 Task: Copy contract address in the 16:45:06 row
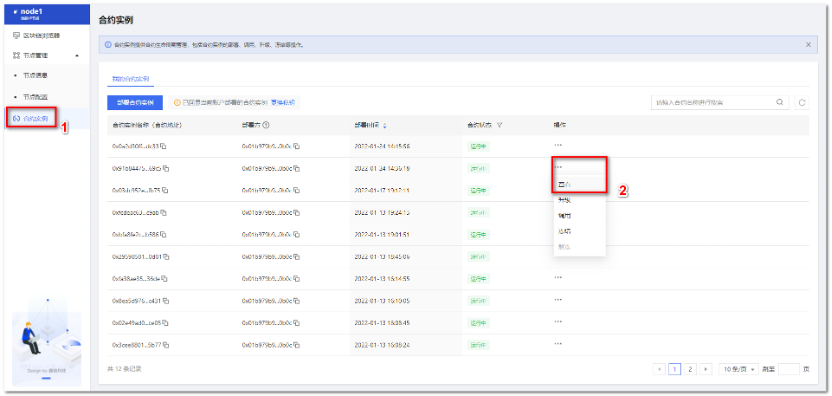click(166, 256)
